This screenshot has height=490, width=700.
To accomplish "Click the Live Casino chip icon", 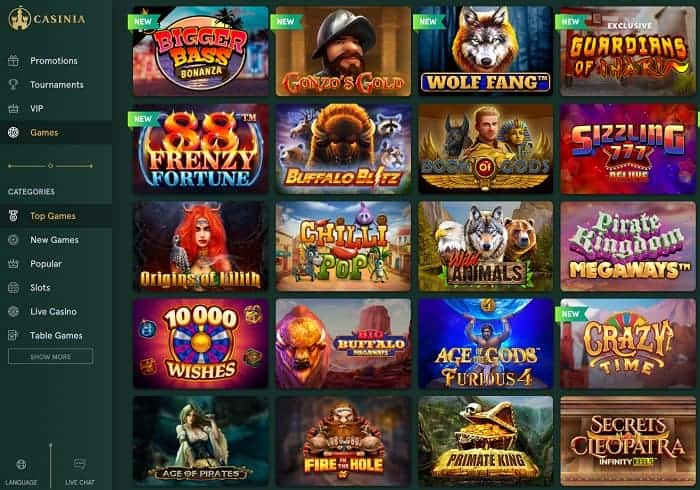I will [x=13, y=311].
